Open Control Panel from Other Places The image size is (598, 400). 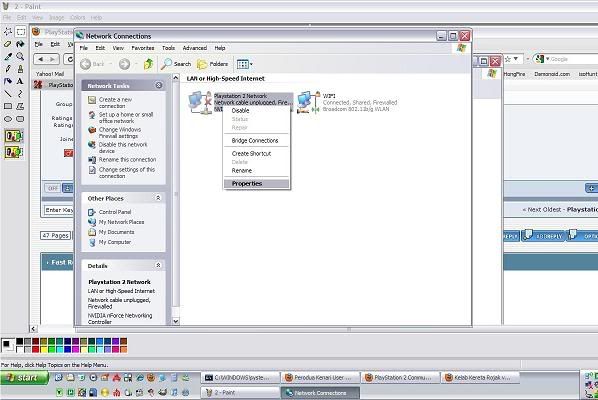click(115, 212)
